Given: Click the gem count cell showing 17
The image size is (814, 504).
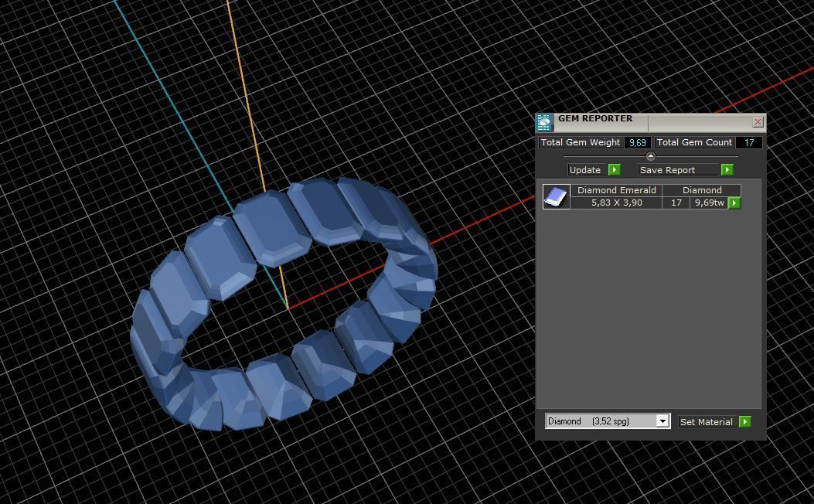Looking at the screenshot, I should [x=676, y=203].
